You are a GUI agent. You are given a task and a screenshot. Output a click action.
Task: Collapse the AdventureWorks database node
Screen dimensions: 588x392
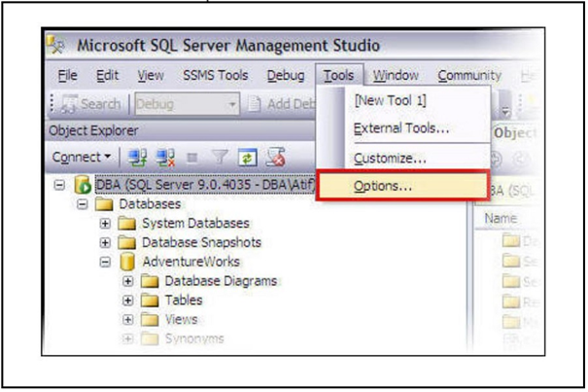tap(105, 262)
